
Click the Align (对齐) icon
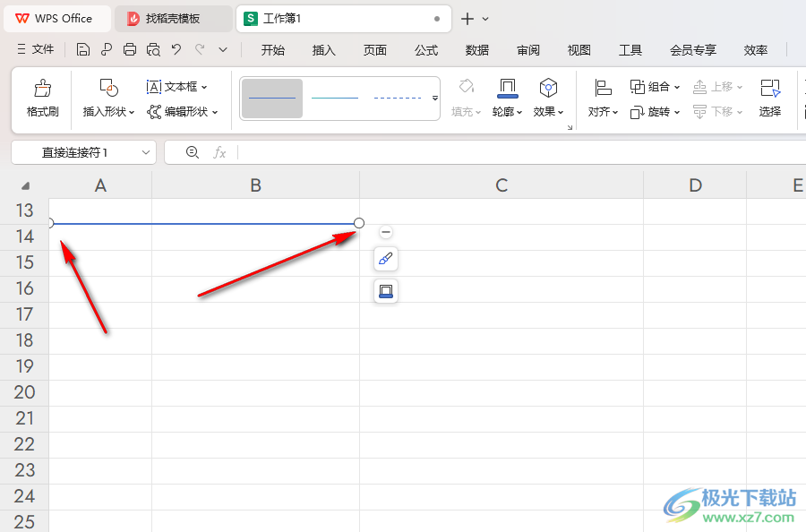(x=603, y=88)
